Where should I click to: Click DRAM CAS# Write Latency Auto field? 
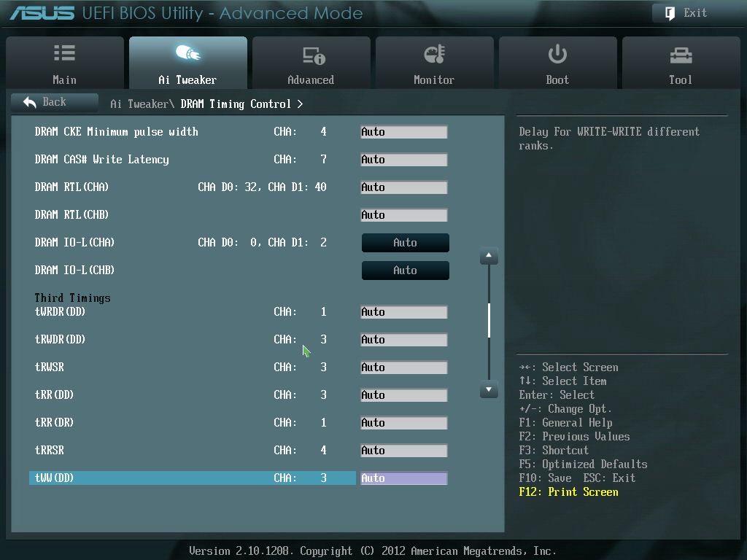(404, 160)
